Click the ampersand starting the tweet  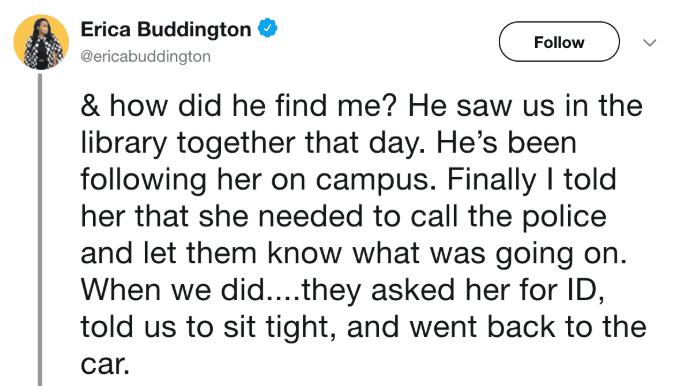click(90, 106)
